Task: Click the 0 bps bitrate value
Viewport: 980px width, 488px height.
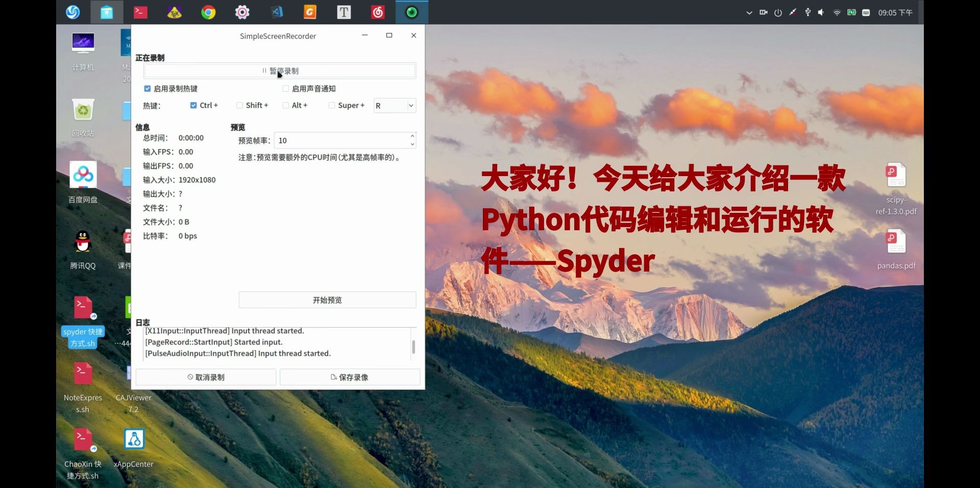Action: [x=188, y=236]
